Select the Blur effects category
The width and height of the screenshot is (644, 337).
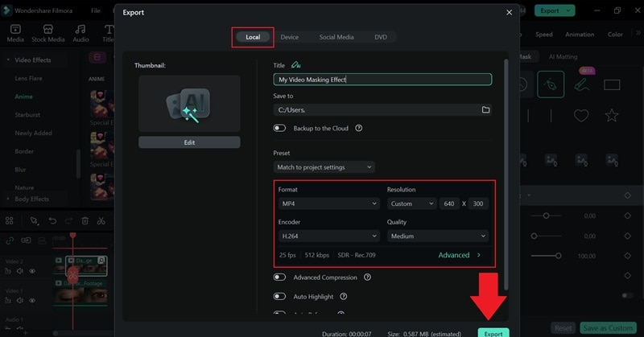click(x=20, y=170)
